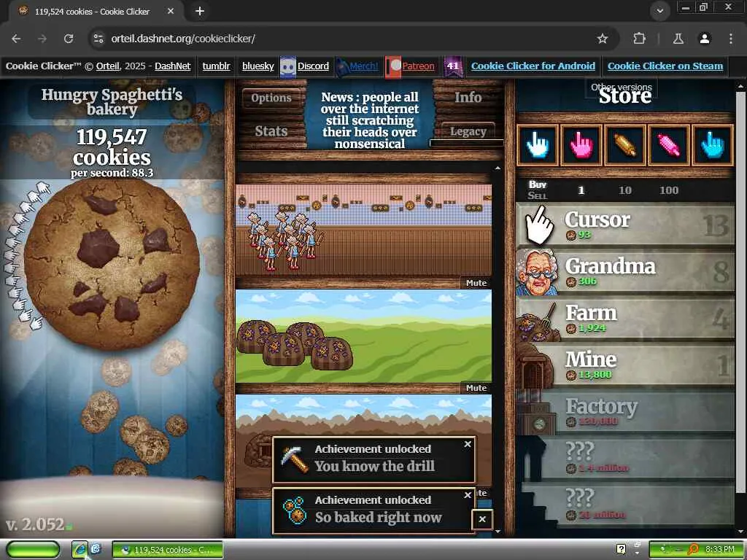Open the tab search dropdown
Screen dimensions: 747x560
coord(659,11)
